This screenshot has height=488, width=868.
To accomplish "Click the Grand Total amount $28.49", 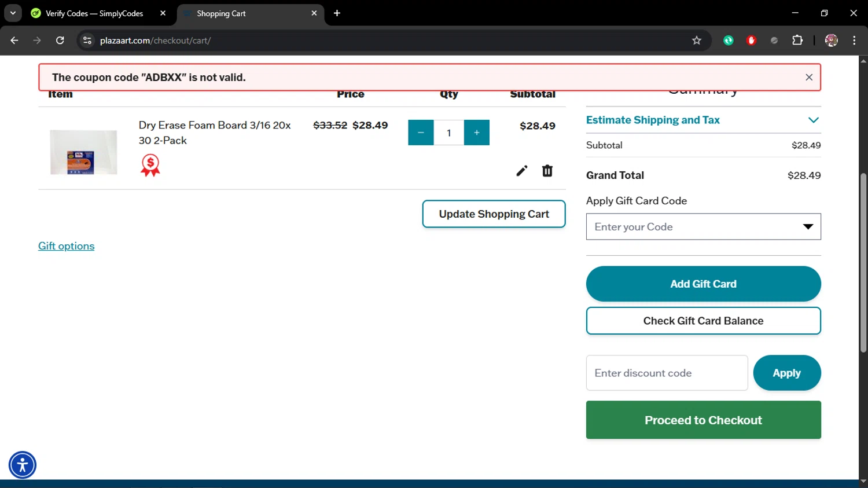I will (x=804, y=175).
